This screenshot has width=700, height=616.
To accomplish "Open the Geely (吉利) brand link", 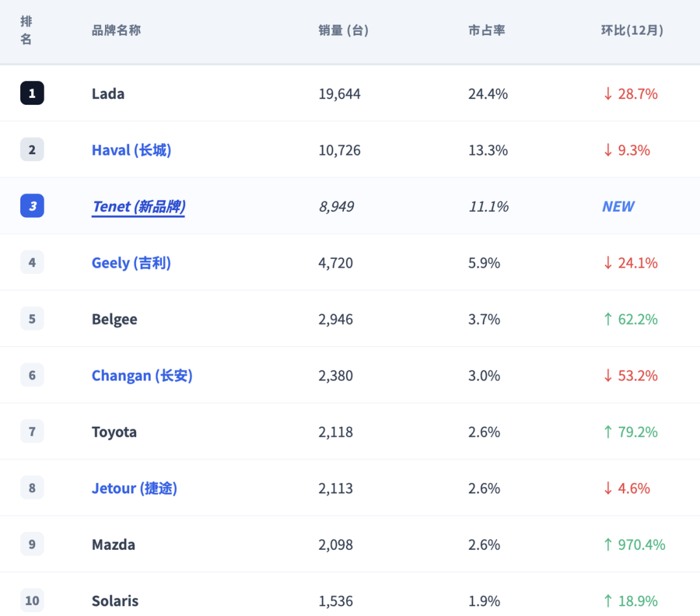I will point(131,263).
